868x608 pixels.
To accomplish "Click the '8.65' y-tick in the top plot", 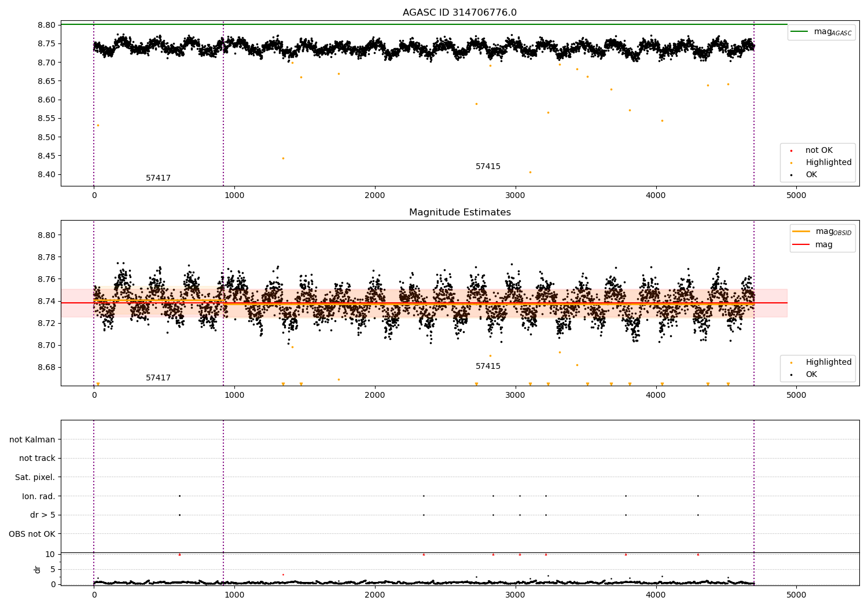I will [x=47, y=81].
